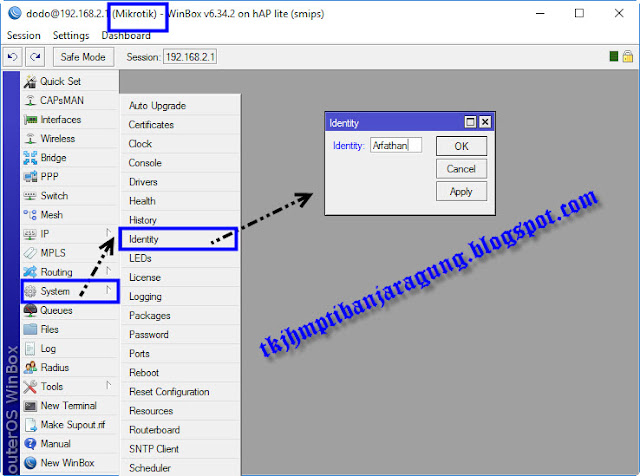This screenshot has height=476, width=640.
Task: Click the Undo arrow icon in toolbar
Action: [x=12, y=57]
